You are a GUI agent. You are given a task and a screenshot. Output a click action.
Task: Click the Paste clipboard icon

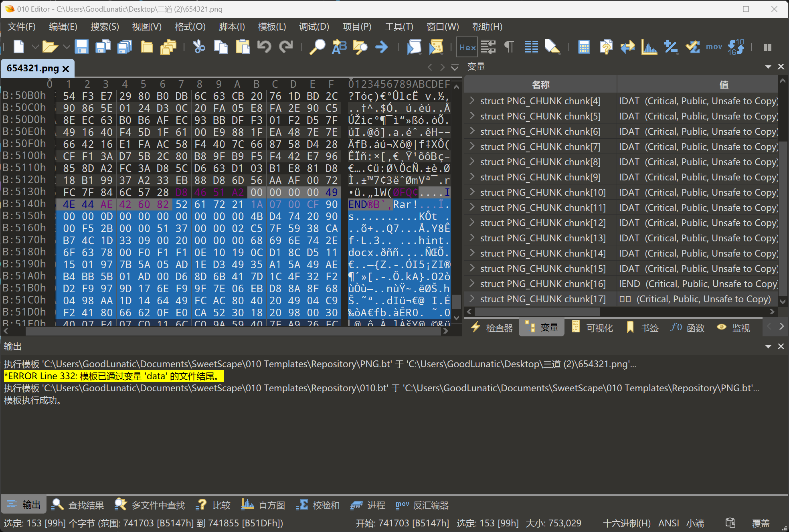click(x=243, y=47)
